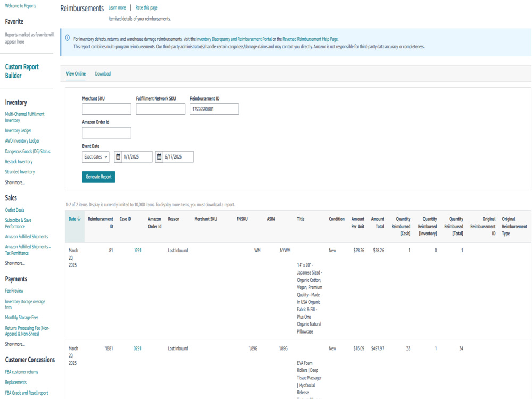Click the Generate Report button
Image resolution: width=532 pixels, height=399 pixels.
pyautogui.click(x=98, y=177)
